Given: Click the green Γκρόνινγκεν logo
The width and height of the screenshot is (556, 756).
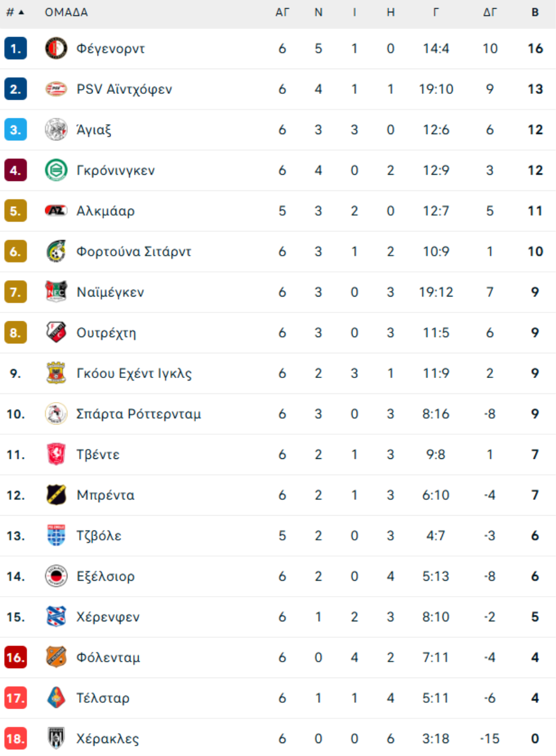Looking at the screenshot, I should tap(56, 170).
